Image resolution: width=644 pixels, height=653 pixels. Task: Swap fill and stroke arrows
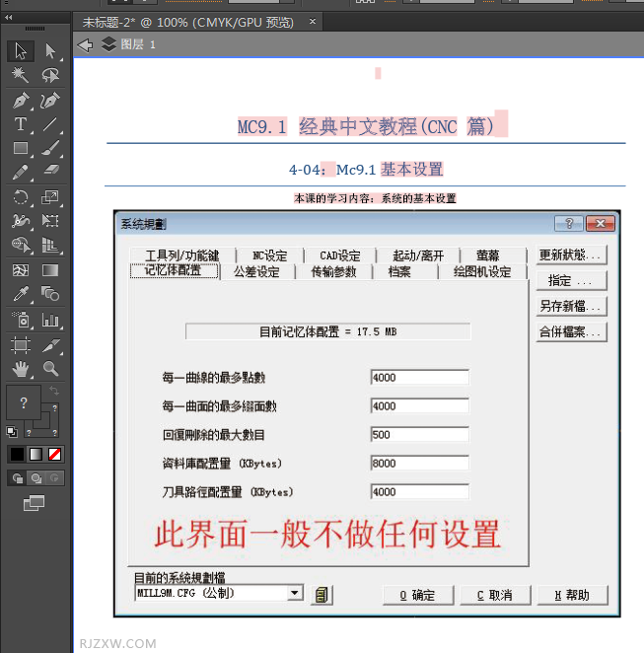(x=54, y=391)
